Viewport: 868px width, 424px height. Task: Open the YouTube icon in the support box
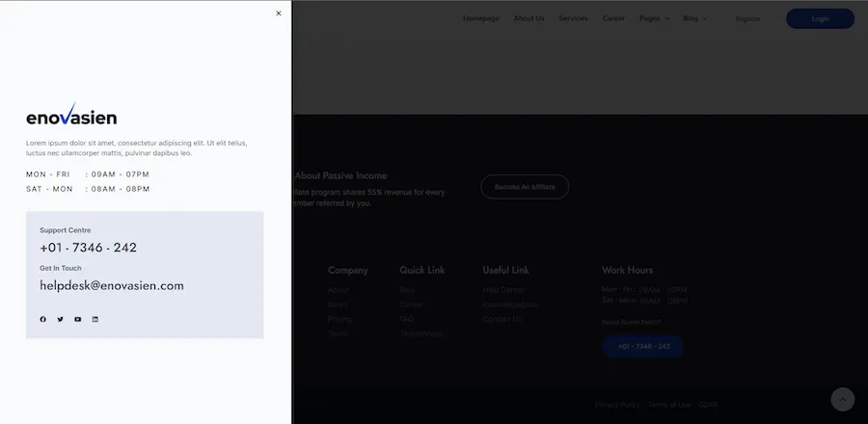coord(77,319)
